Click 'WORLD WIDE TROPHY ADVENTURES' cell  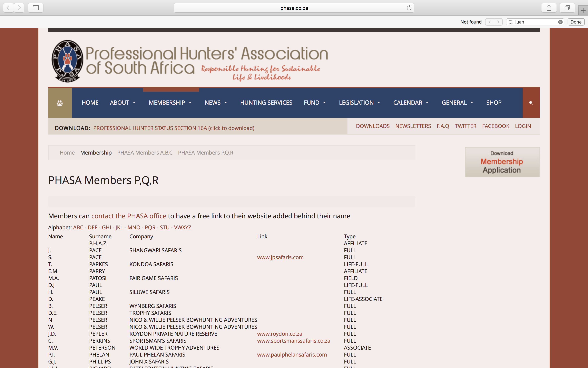[174, 348]
